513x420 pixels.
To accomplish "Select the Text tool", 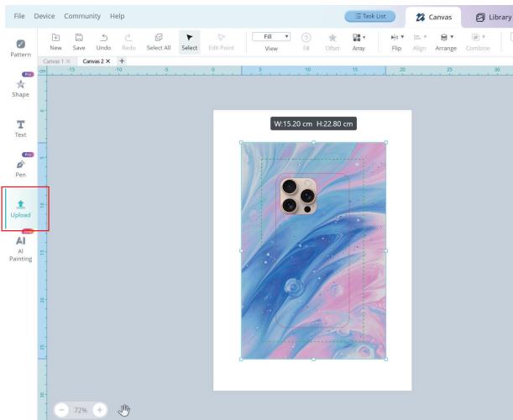I will point(20,127).
